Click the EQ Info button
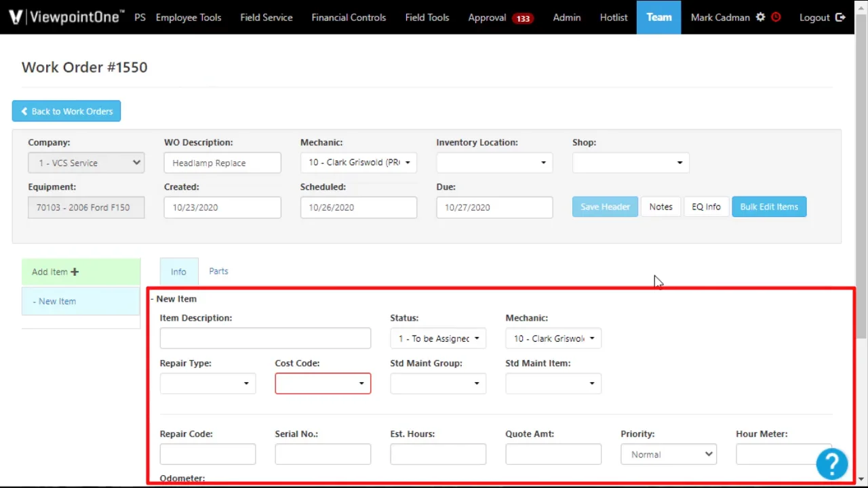Viewport: 868px width, 488px height. coord(706,207)
